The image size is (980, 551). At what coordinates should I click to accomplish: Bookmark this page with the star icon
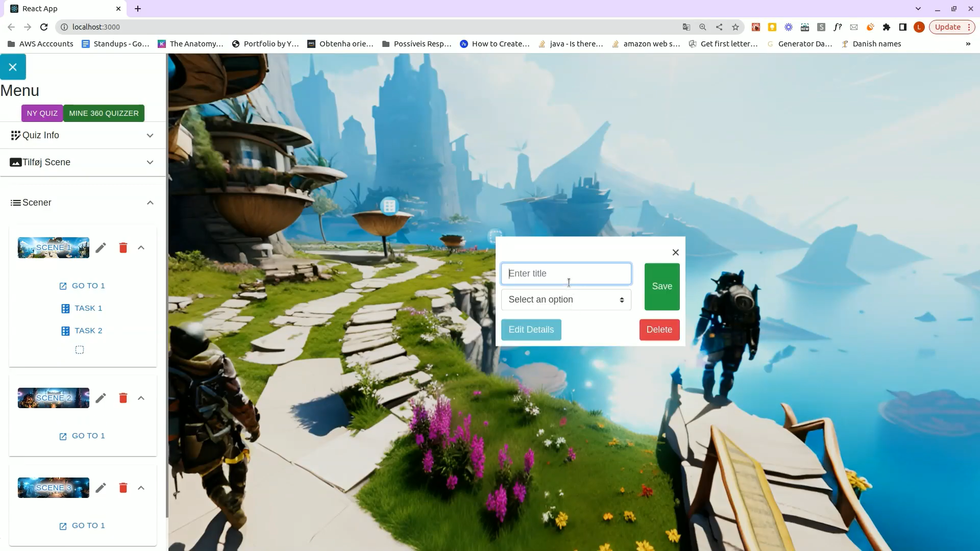[x=736, y=27]
